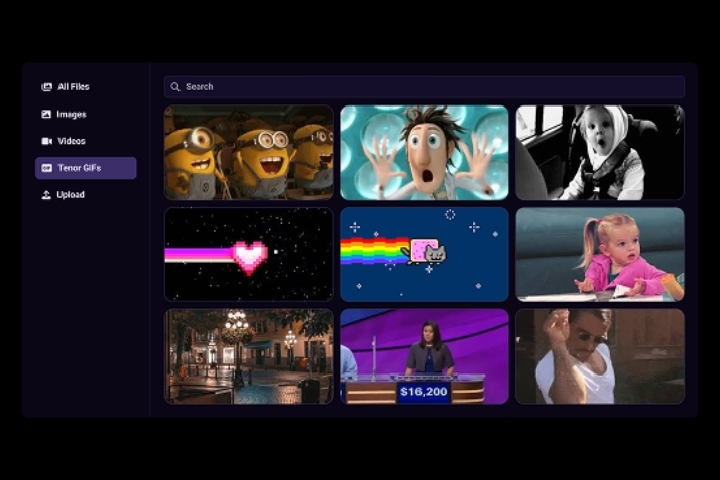Focus the Search input field

coord(424,87)
